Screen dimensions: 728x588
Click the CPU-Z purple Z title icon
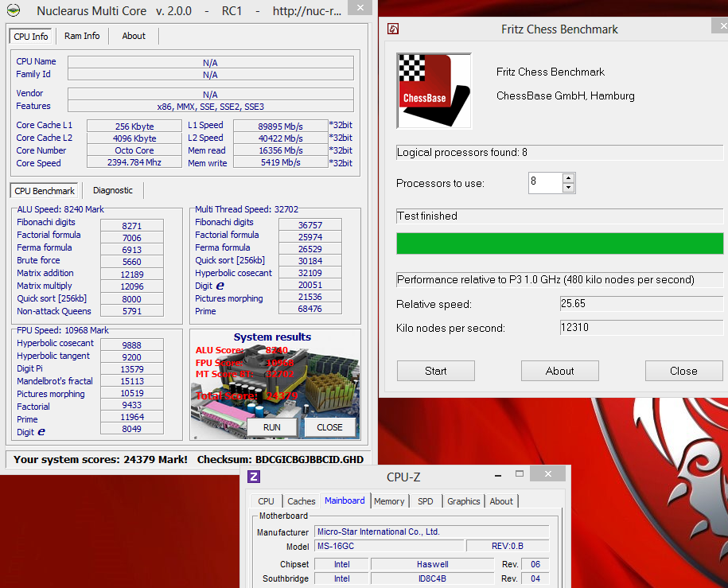pyautogui.click(x=254, y=477)
